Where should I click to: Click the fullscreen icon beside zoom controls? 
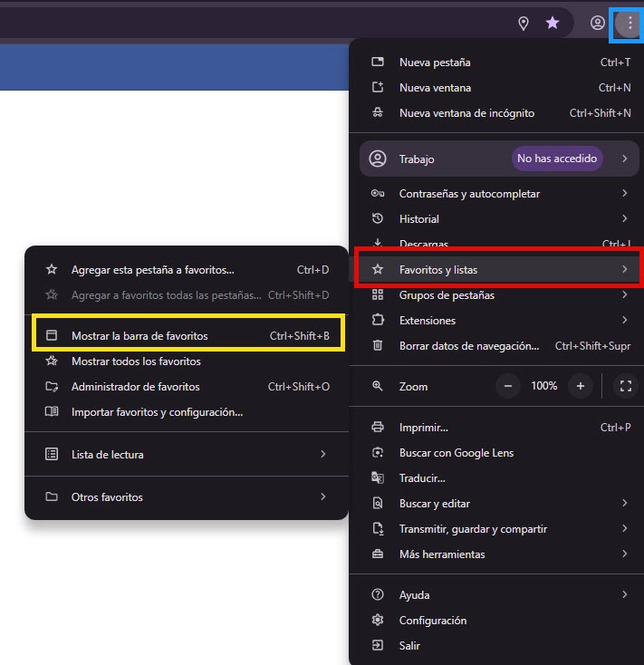[625, 386]
